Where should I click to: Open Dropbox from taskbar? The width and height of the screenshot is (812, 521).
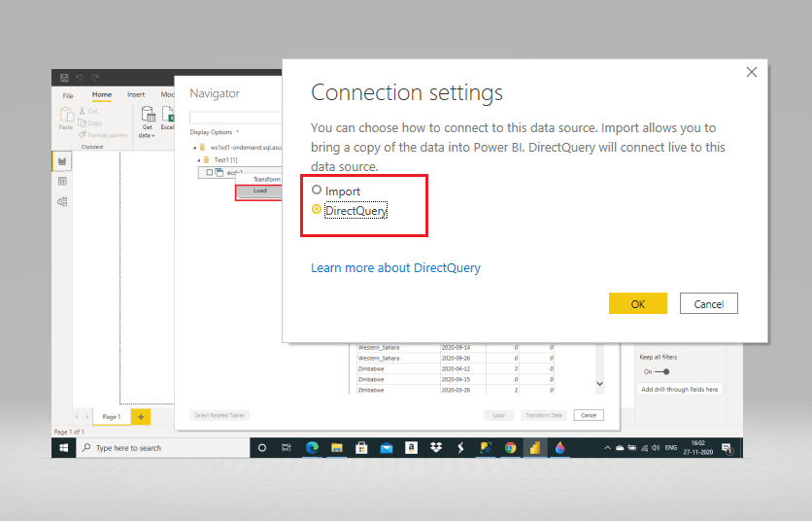click(x=436, y=448)
